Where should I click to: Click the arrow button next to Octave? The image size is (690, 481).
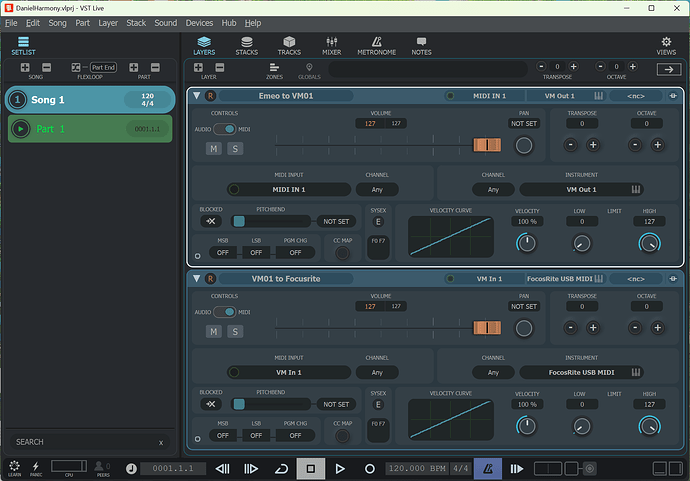click(x=669, y=69)
